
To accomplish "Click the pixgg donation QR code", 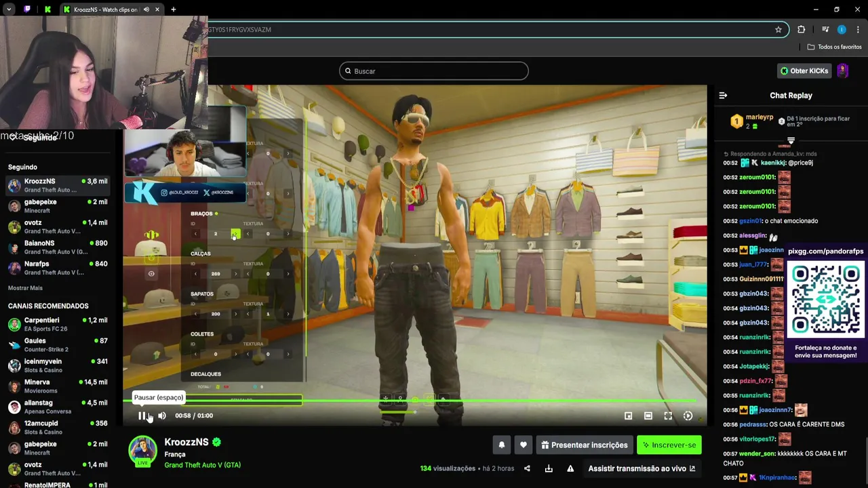I will 825,299.
